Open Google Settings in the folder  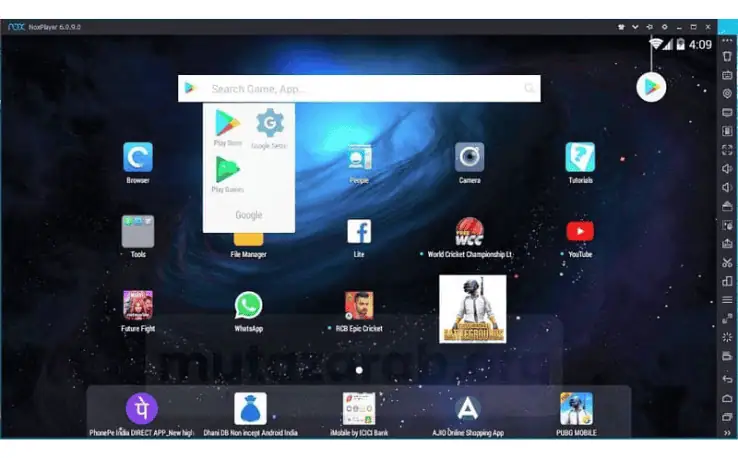(270, 123)
